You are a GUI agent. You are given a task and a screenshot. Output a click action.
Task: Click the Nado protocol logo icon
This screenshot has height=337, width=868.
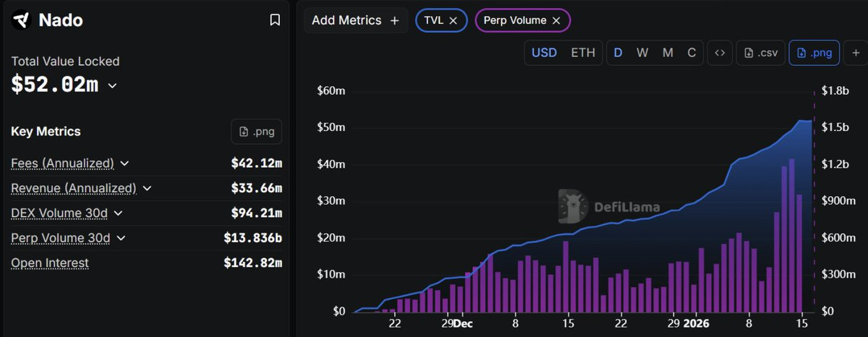22,20
